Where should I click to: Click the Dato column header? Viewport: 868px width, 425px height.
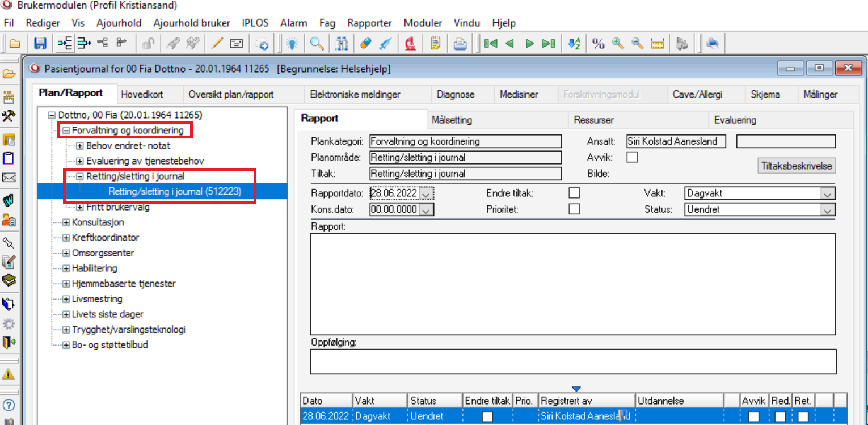(x=326, y=401)
